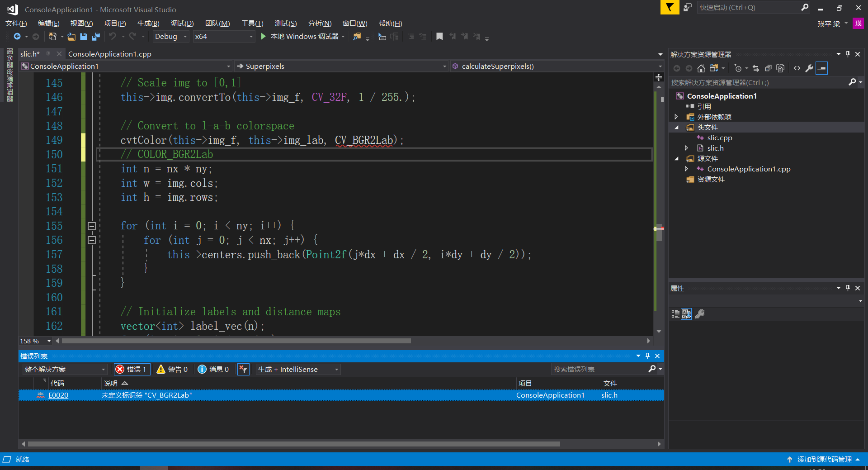Collapse all with Solution Explorer toolbar icon
This screenshot has height=470, width=868.
[x=768, y=68]
